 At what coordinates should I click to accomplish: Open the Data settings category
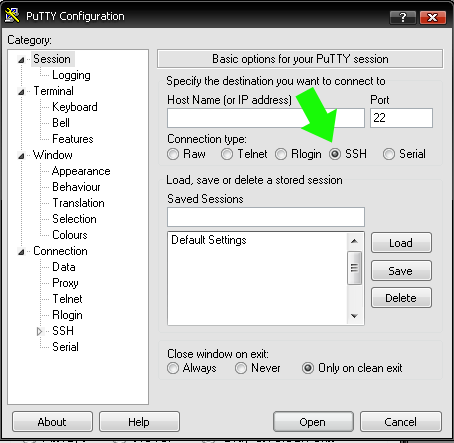(64, 267)
